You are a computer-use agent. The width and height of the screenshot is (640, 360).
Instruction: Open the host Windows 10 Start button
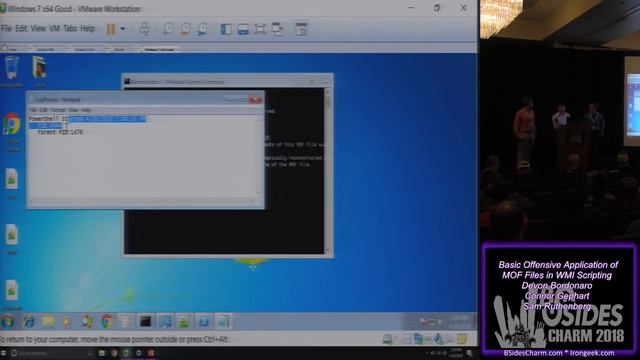coord(3,353)
